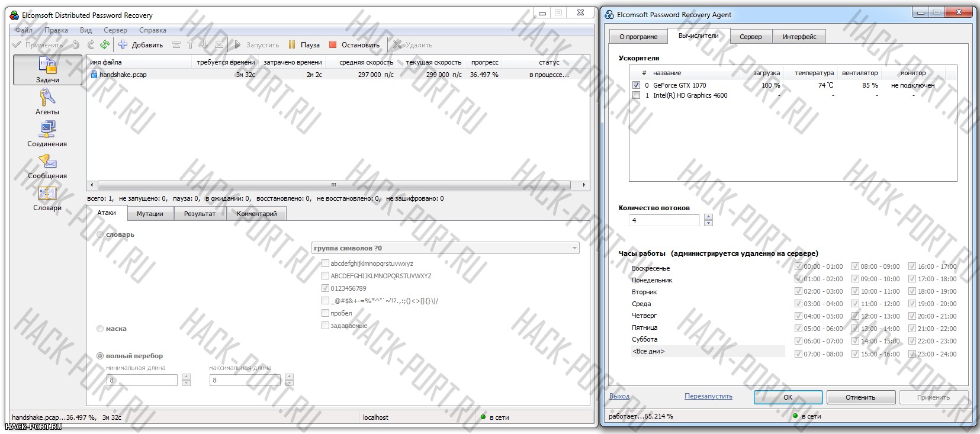Click OK in the Agent window
The image size is (980, 434).
[788, 397]
